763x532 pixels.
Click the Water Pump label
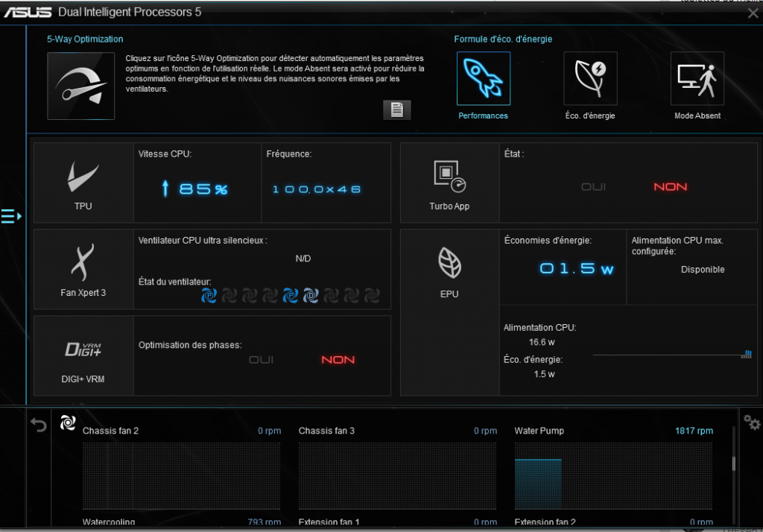539,431
